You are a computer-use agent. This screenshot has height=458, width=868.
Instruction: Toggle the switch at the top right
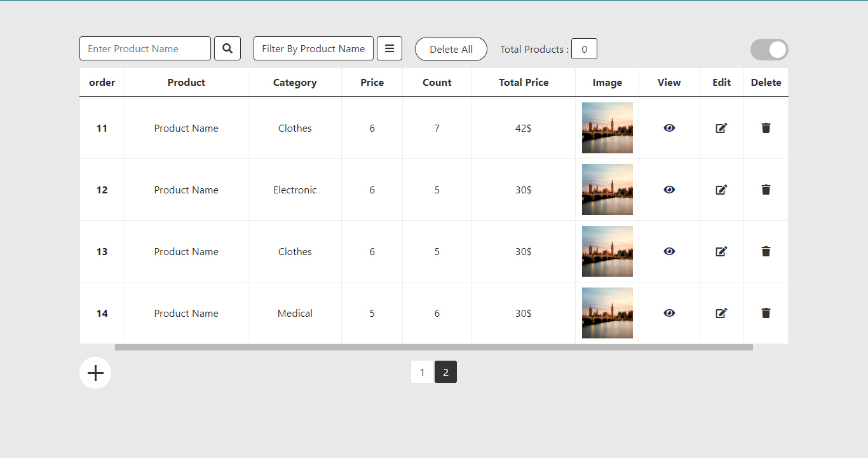coord(770,50)
